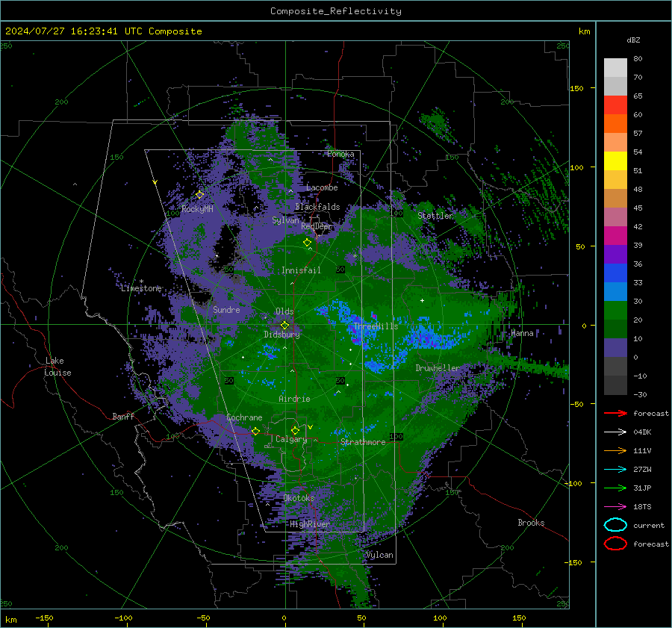Select the green 20 dBZ swatch
The width and height of the screenshot is (672, 628).
615,310
